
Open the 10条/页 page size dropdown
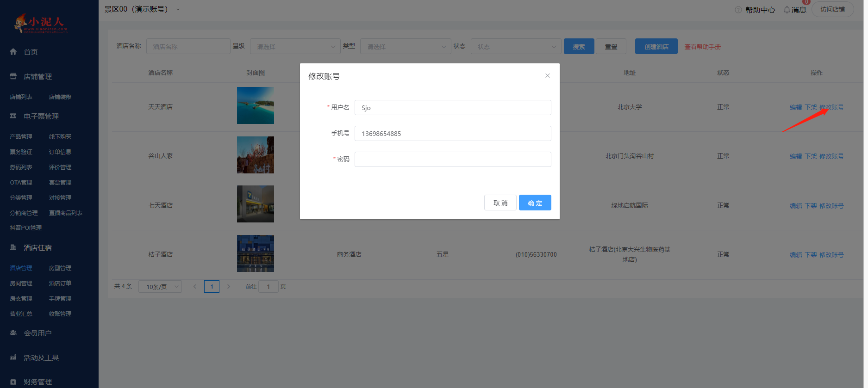click(160, 287)
